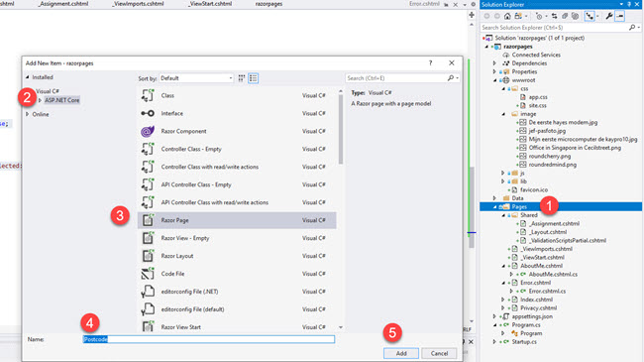
Task: Click the Add button
Action: [x=401, y=353]
